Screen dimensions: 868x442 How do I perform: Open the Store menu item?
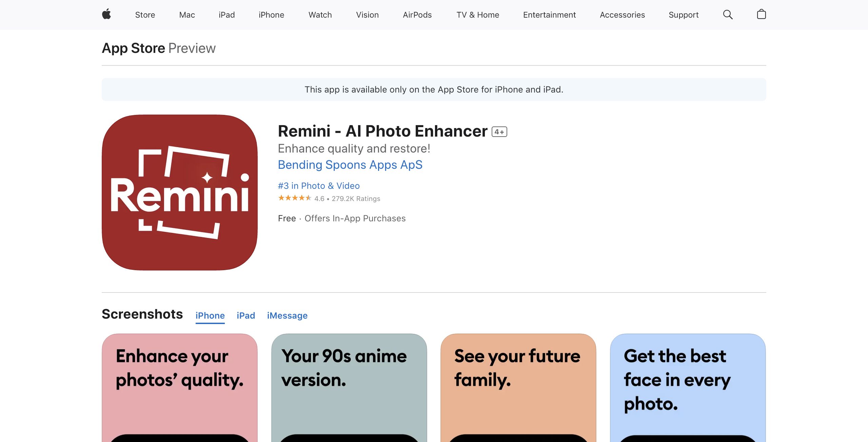coord(145,15)
